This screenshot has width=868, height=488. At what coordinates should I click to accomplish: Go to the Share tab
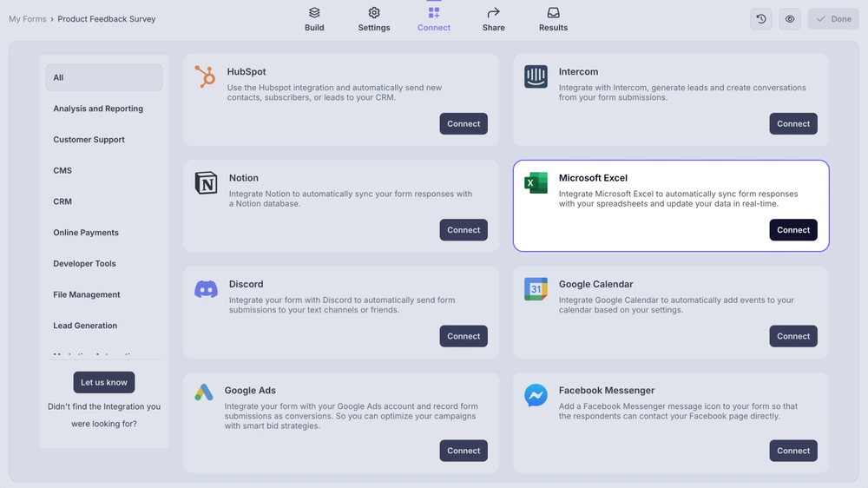[493, 19]
